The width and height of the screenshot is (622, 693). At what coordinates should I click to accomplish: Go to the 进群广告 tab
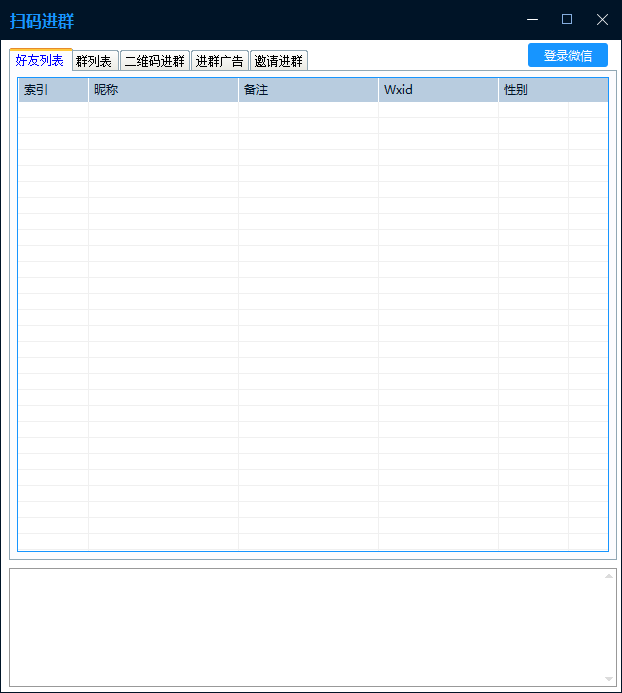220,61
